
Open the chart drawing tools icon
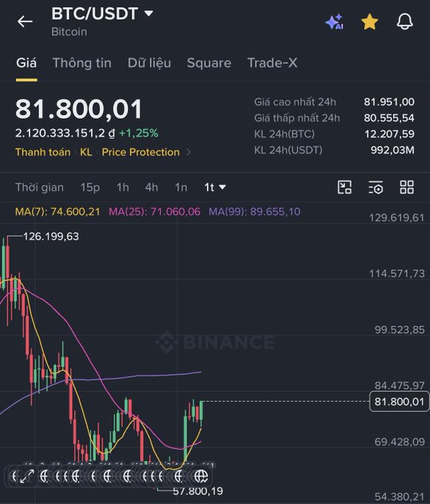click(x=345, y=187)
